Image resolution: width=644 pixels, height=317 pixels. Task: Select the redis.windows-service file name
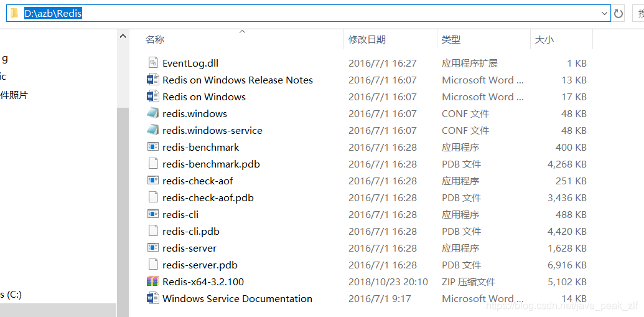coord(212,130)
